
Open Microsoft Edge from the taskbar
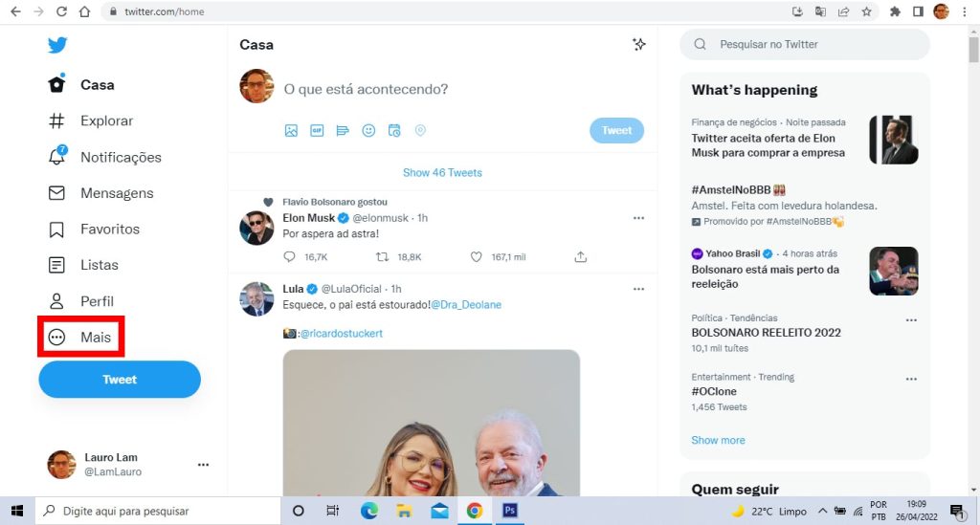(x=369, y=512)
